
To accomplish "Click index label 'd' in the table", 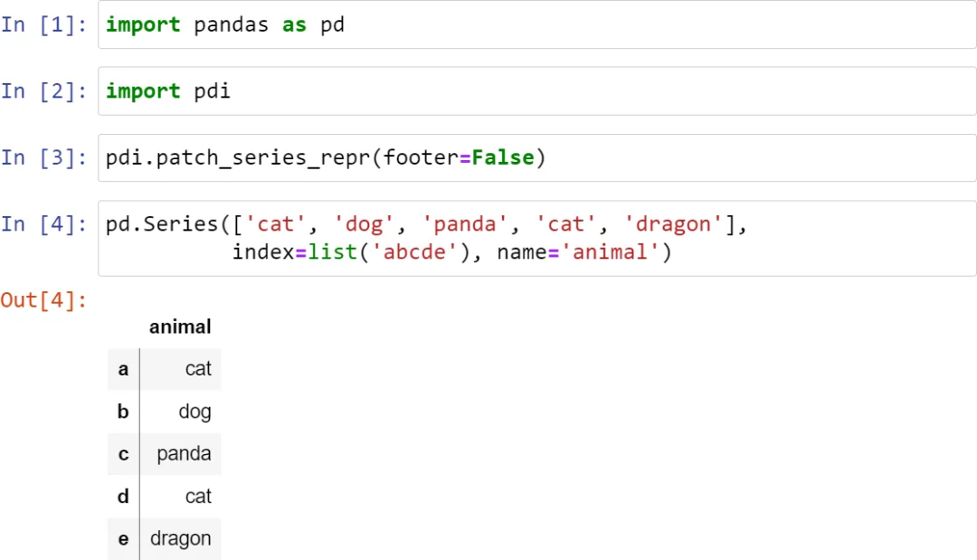I will point(123,497).
